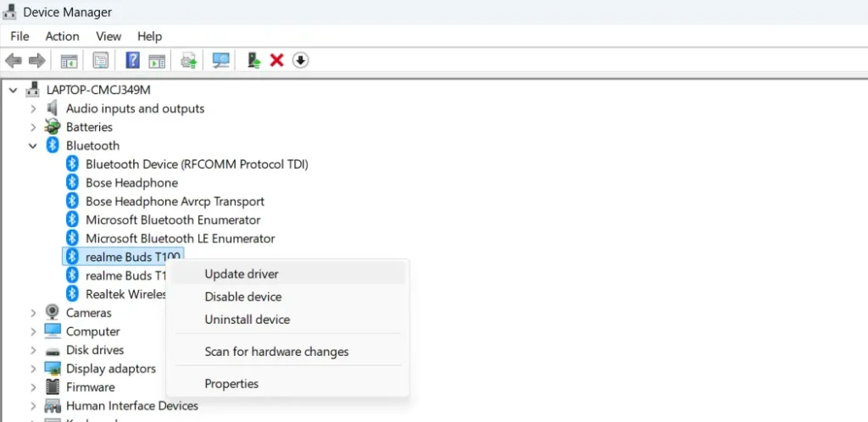The image size is (868, 422).
Task: Choose Properties from context menu
Action: pyautogui.click(x=288, y=383)
